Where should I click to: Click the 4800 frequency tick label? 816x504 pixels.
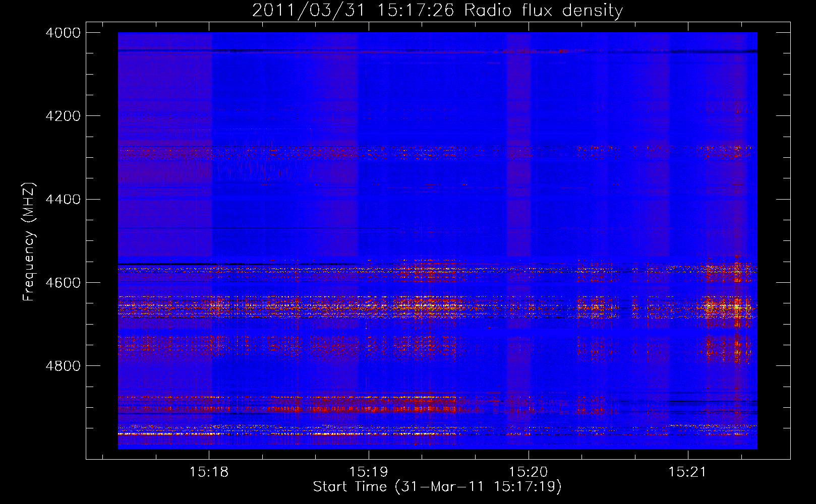coord(63,366)
